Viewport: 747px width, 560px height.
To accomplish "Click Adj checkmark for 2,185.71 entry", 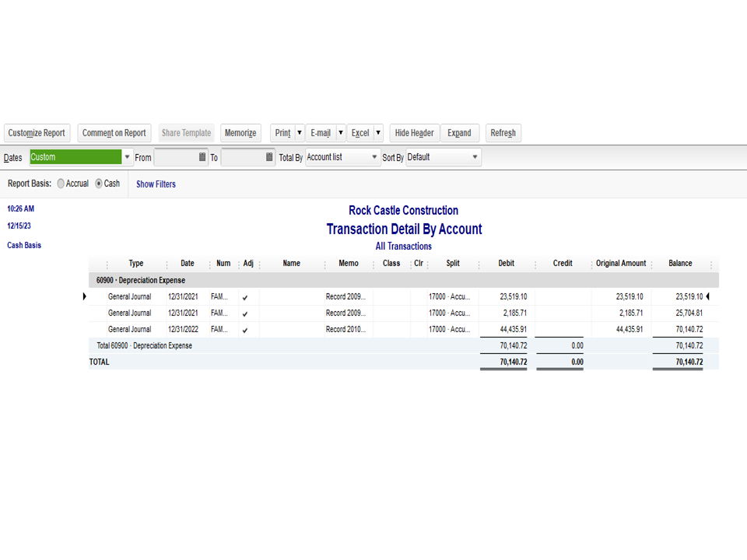I will (x=245, y=313).
